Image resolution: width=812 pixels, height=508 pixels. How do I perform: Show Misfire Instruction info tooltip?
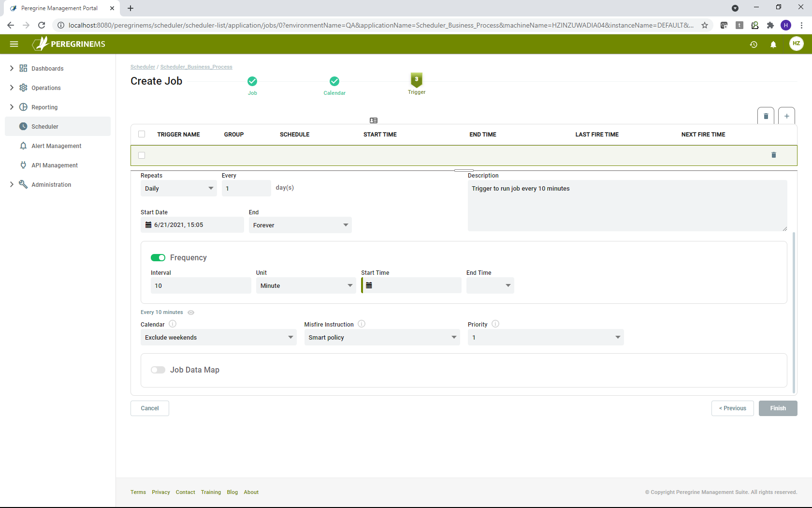362,324
